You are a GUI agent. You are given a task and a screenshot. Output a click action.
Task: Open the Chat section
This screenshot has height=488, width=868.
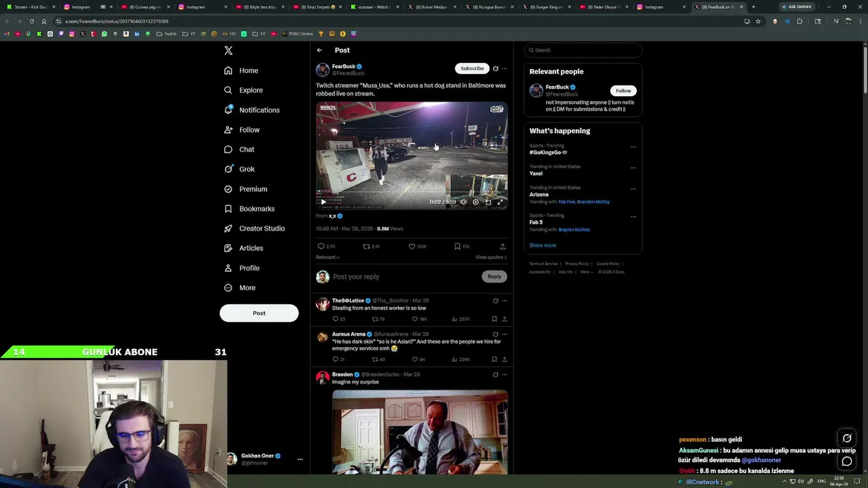click(239, 149)
